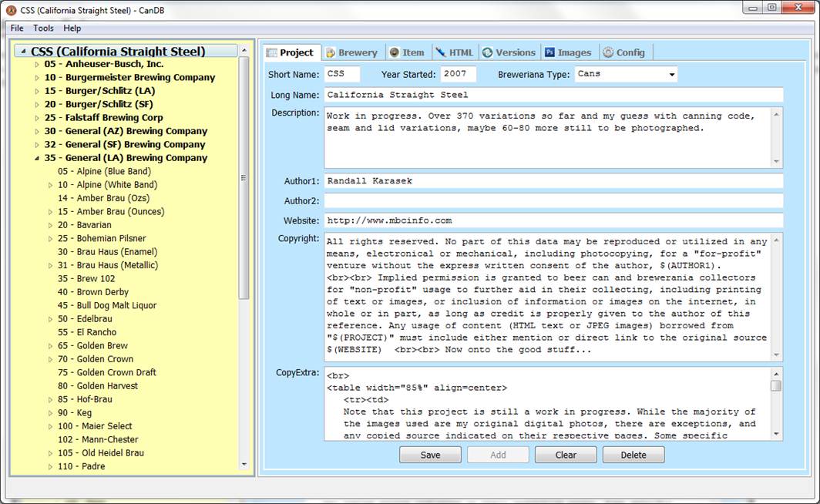The image size is (820, 504).
Task: Click the Save button
Action: click(x=430, y=455)
